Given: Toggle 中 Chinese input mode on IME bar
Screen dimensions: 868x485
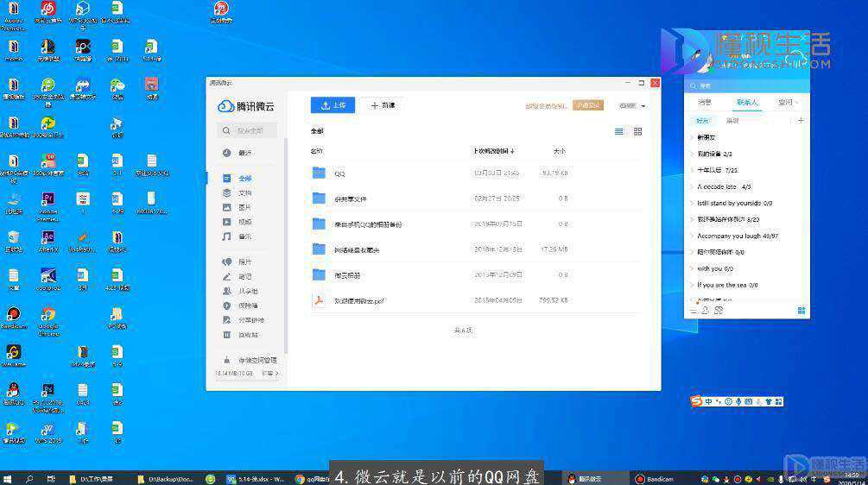Looking at the screenshot, I should coord(708,401).
